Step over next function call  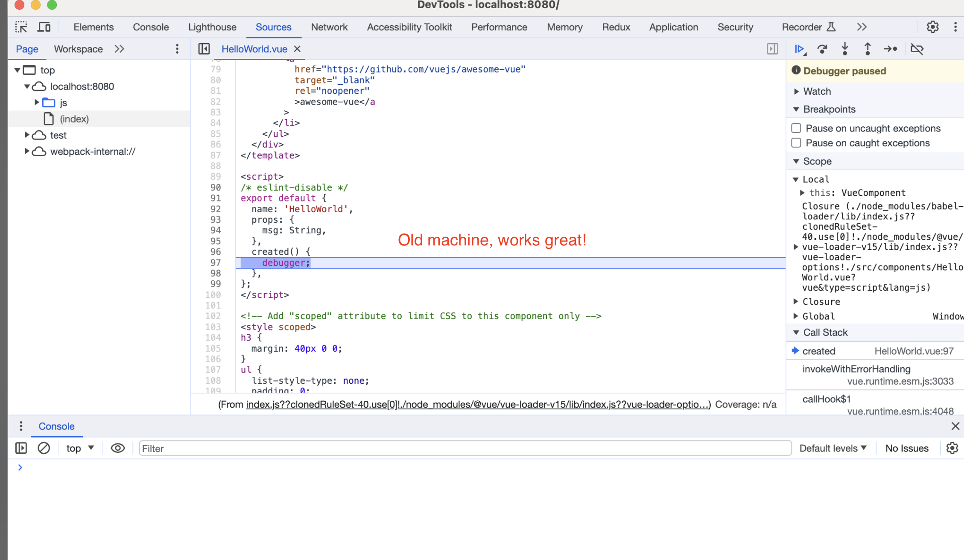click(x=822, y=49)
